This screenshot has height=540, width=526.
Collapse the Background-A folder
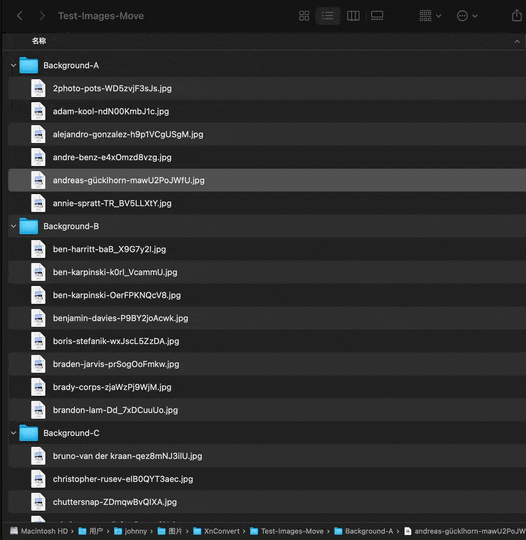pyautogui.click(x=13, y=65)
